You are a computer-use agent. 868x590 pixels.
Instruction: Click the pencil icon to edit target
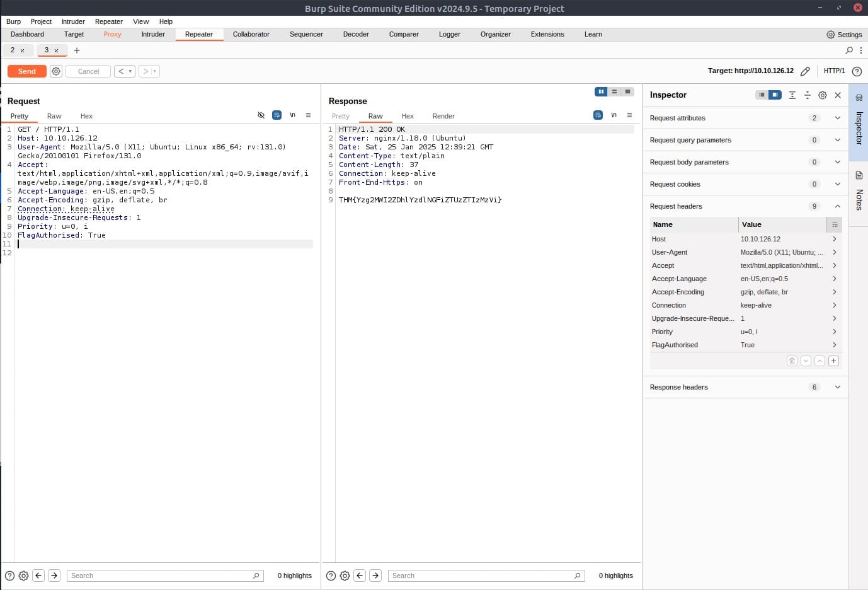pyautogui.click(x=805, y=71)
